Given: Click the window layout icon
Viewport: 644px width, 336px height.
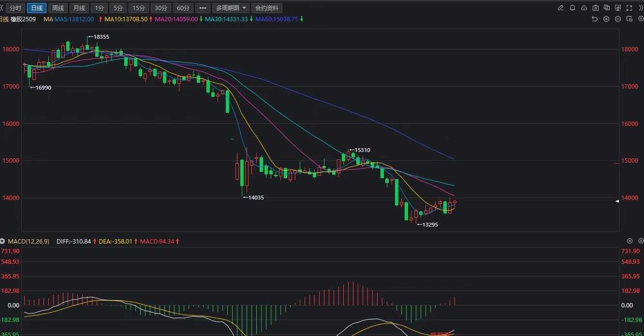Looking at the screenshot, I should click(x=629, y=19).
